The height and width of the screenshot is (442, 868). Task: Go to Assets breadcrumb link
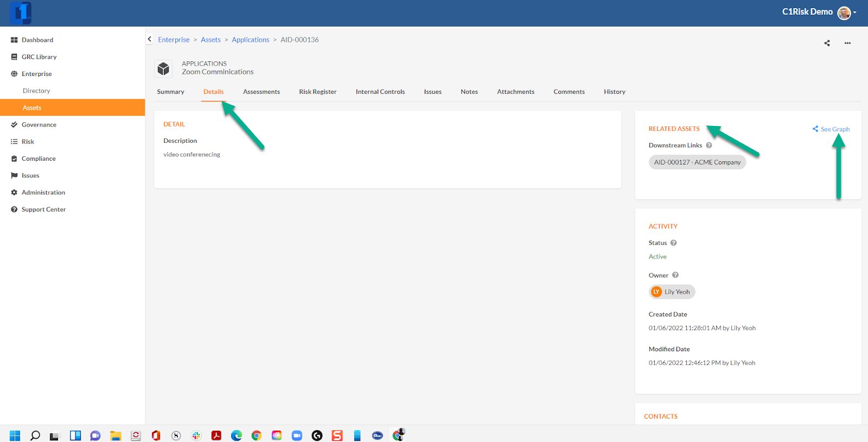click(210, 40)
